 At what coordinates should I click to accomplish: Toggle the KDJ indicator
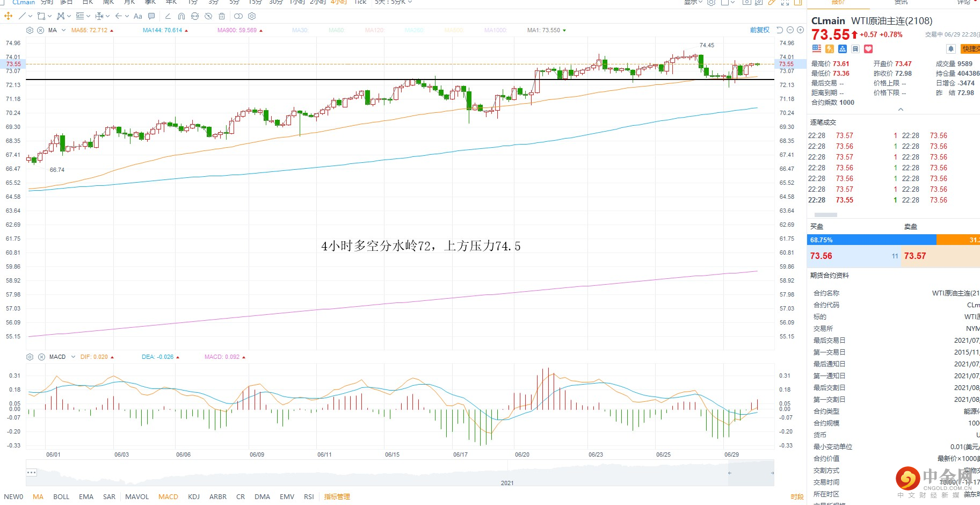194,496
